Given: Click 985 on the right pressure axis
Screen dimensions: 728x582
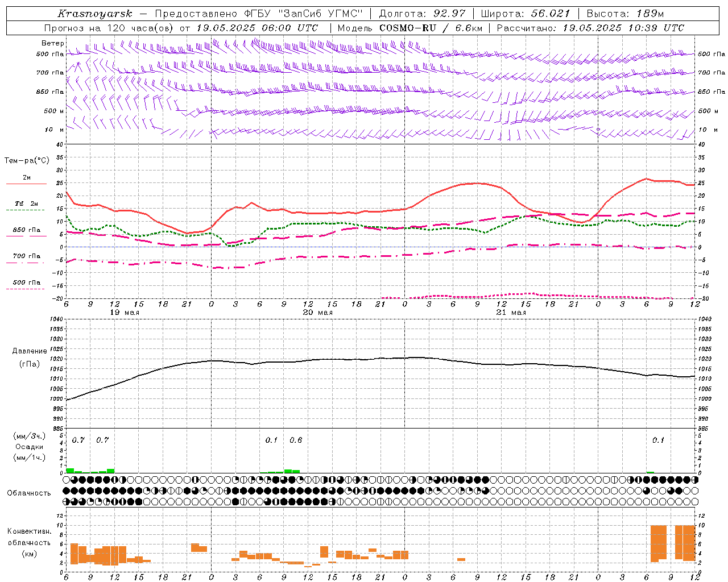Looking at the screenshot, I should click(x=704, y=429).
